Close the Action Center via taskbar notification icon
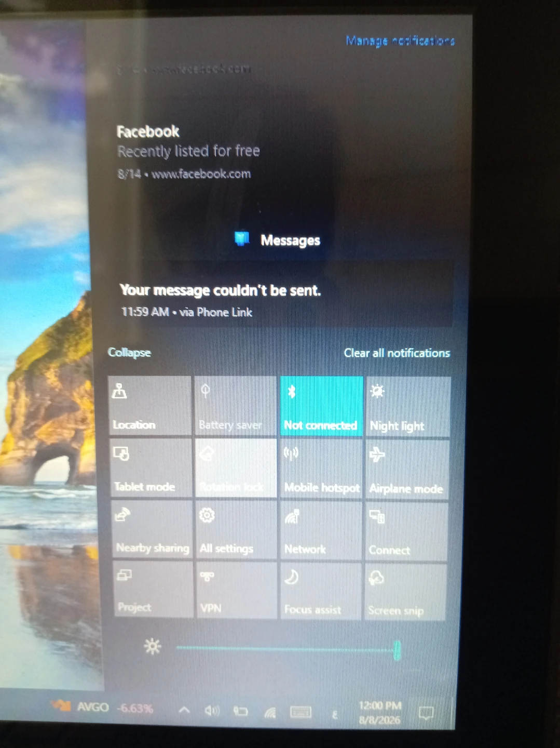 click(426, 713)
